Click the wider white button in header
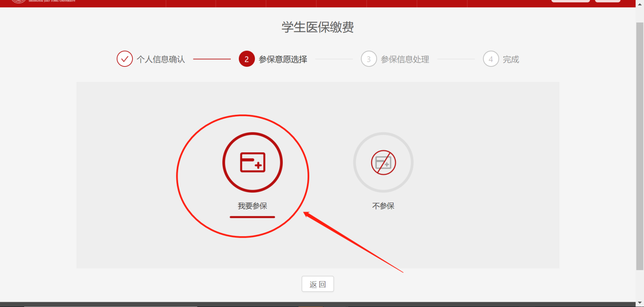 570,1
